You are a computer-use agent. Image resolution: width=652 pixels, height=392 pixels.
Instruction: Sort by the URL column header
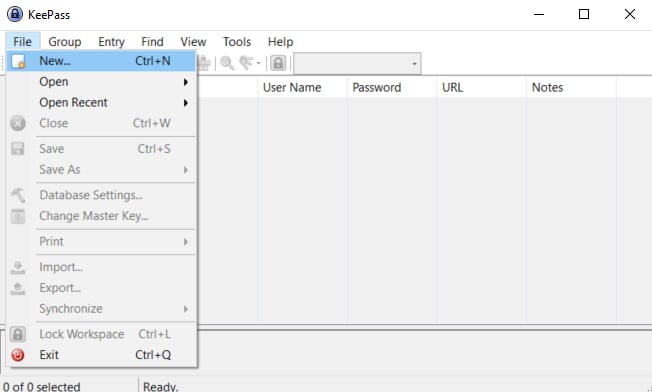[482, 87]
